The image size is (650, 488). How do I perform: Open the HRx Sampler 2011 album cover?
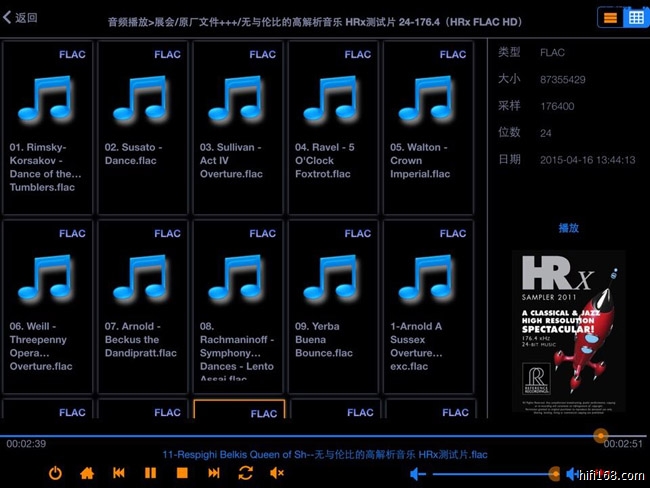coord(568,330)
